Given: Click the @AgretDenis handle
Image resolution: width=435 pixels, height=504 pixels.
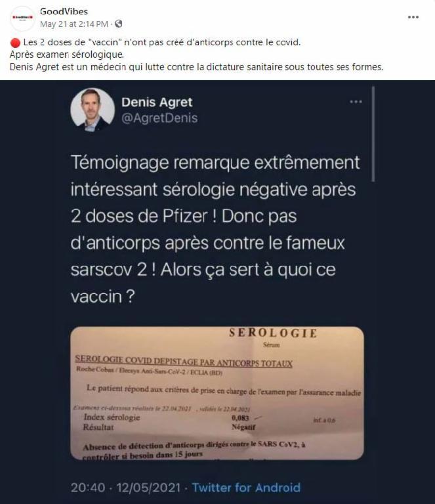Looking at the screenshot, I should point(159,118).
